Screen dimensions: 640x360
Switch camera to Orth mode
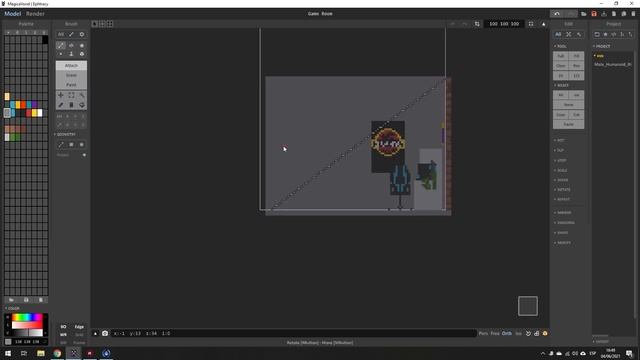pos(507,333)
